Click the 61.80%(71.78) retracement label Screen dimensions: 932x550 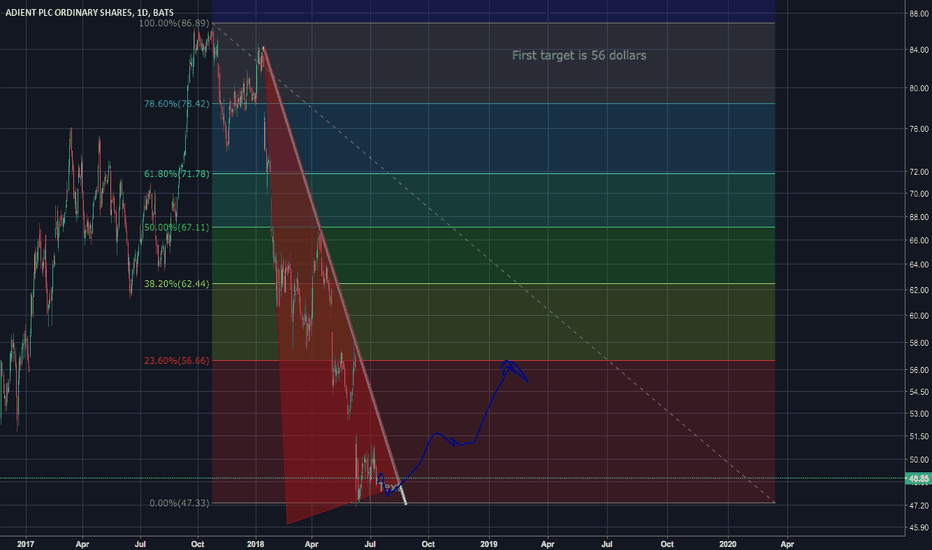177,174
